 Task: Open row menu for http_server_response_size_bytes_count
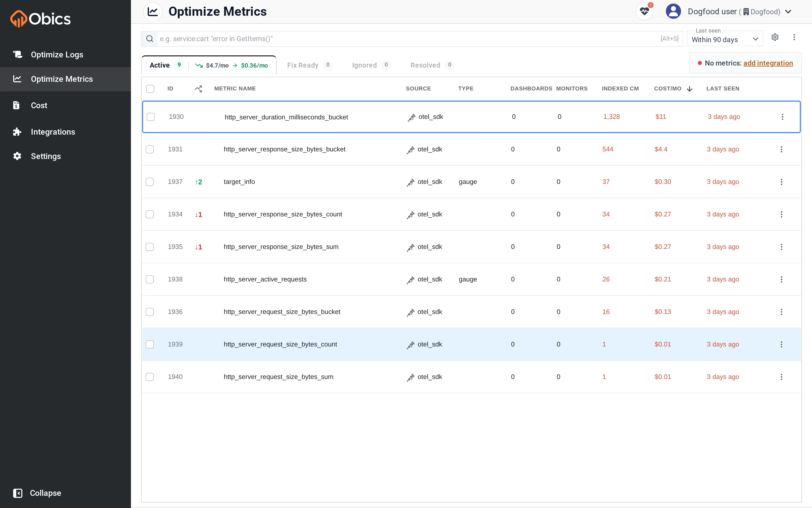782,214
